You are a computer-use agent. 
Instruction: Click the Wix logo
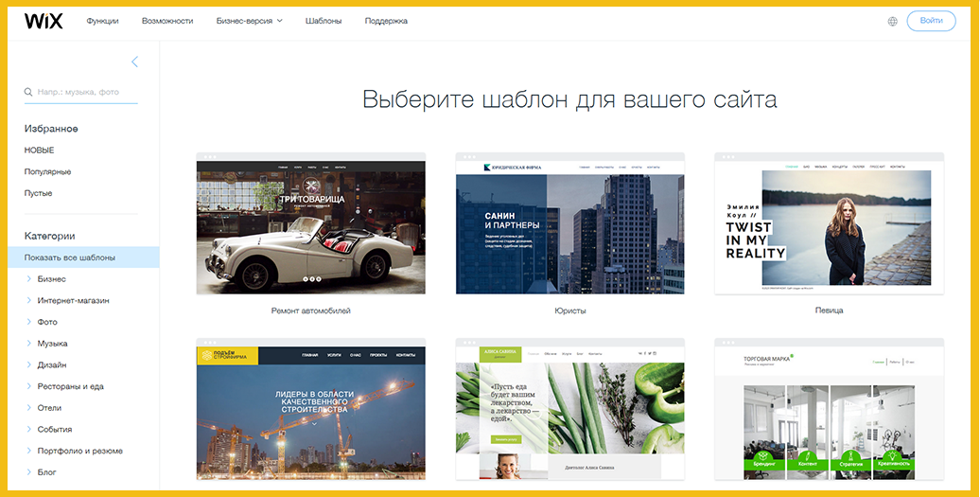click(43, 21)
